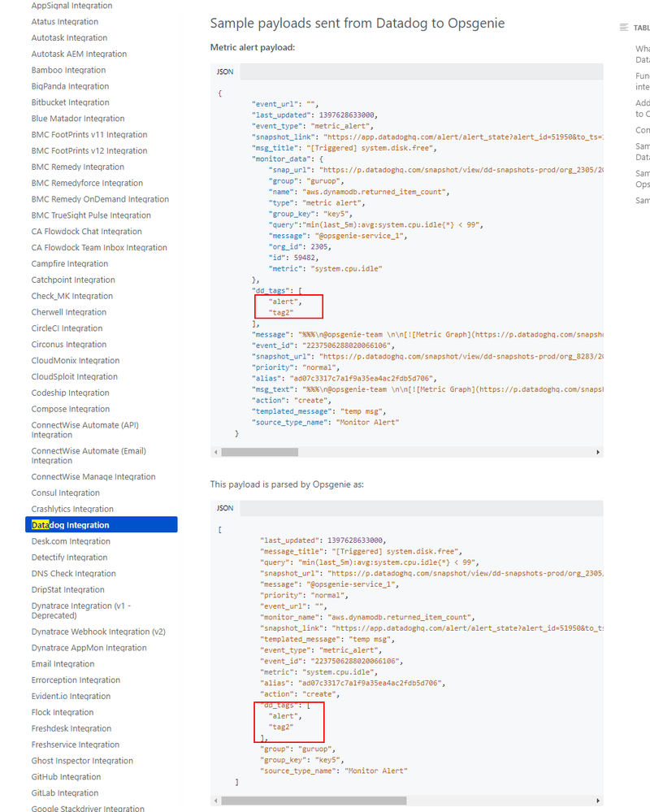Screen dimensions: 650x812
Task: Click the horizontal scrollbar under the metric alert payload
Action: tap(260, 451)
